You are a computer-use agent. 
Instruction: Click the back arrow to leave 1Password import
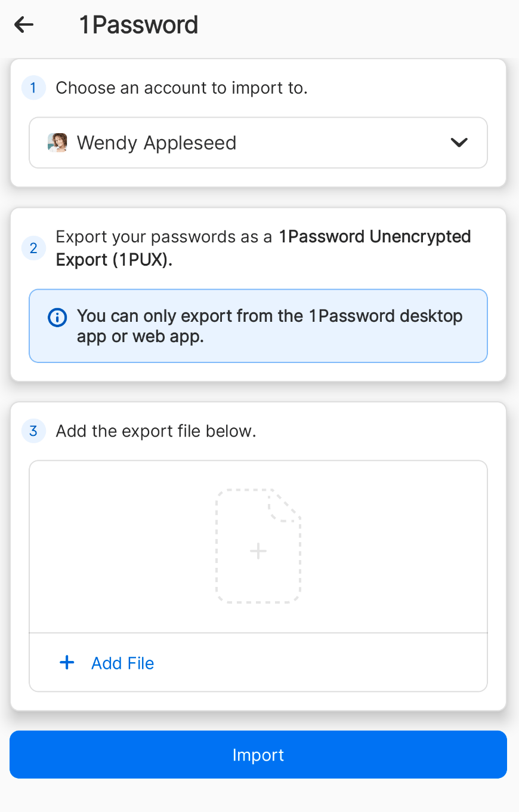(x=23, y=24)
